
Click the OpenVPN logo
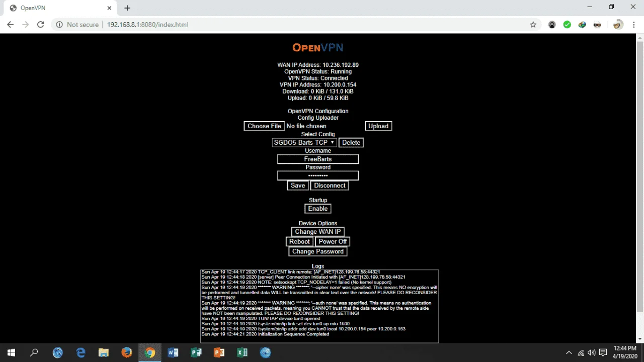coord(318,47)
